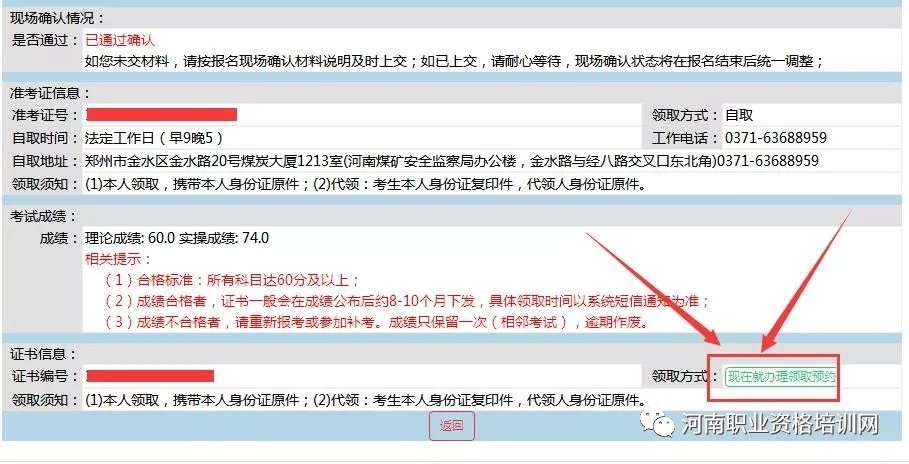Click the 理论成绩 60.0 score
This screenshot has width=909, height=464.
[x=130, y=238]
